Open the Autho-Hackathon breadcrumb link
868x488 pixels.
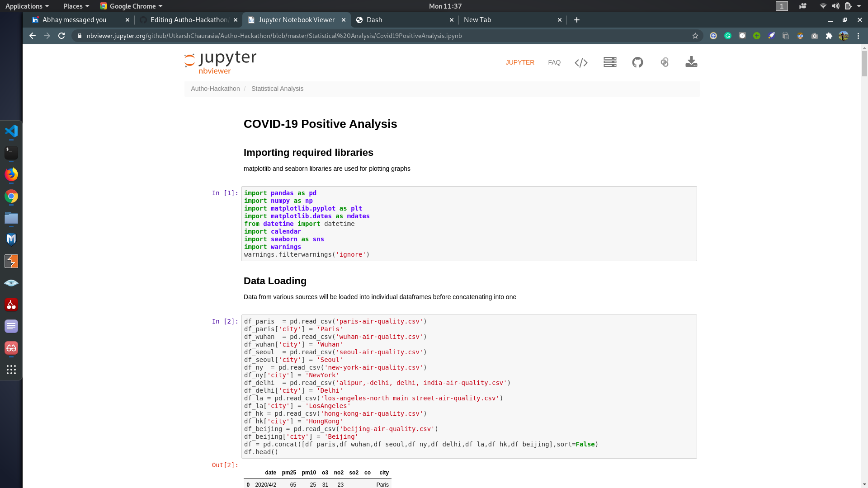coord(215,89)
